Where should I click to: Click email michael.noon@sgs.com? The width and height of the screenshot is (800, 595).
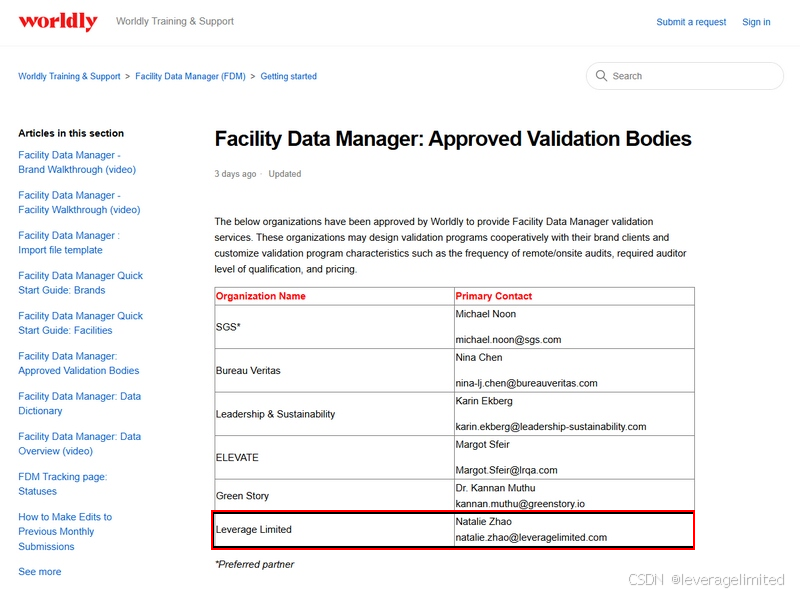(508, 340)
